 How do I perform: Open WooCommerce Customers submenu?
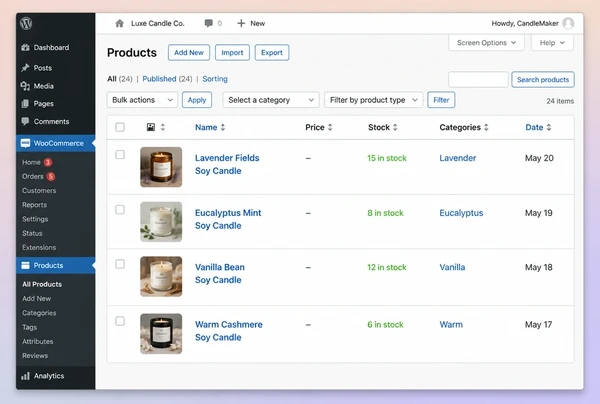[39, 191]
